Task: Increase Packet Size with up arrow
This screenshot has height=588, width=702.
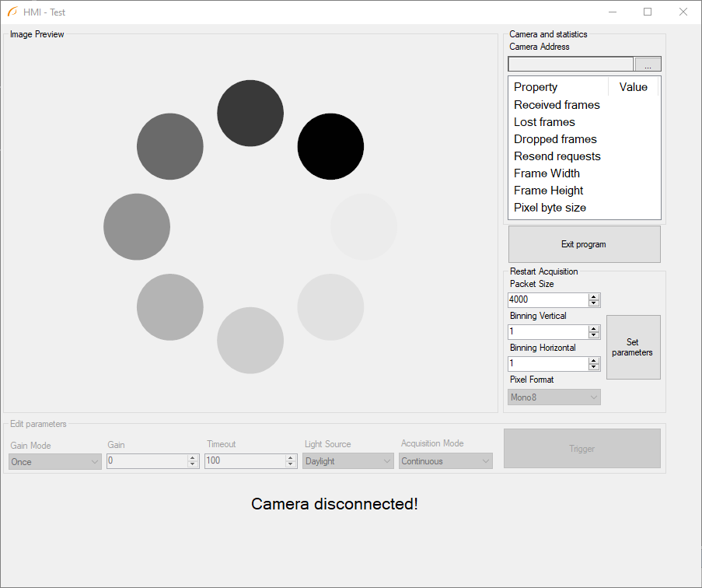Action: tap(594, 297)
